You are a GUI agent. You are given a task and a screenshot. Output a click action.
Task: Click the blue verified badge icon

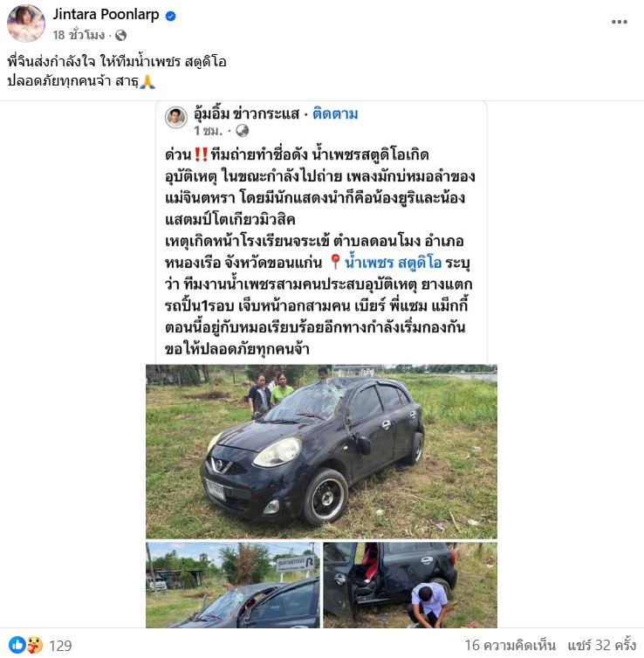click(x=170, y=16)
